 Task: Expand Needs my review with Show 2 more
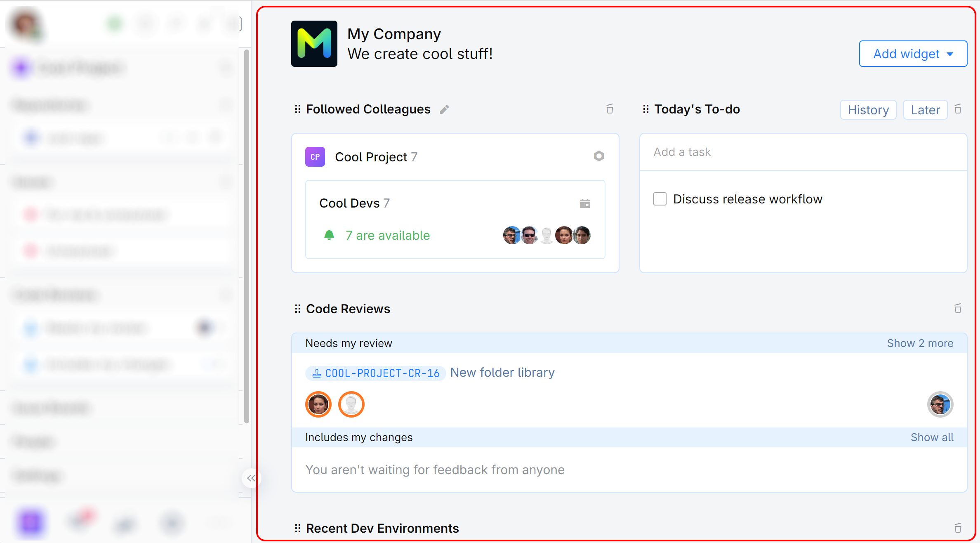click(x=920, y=343)
